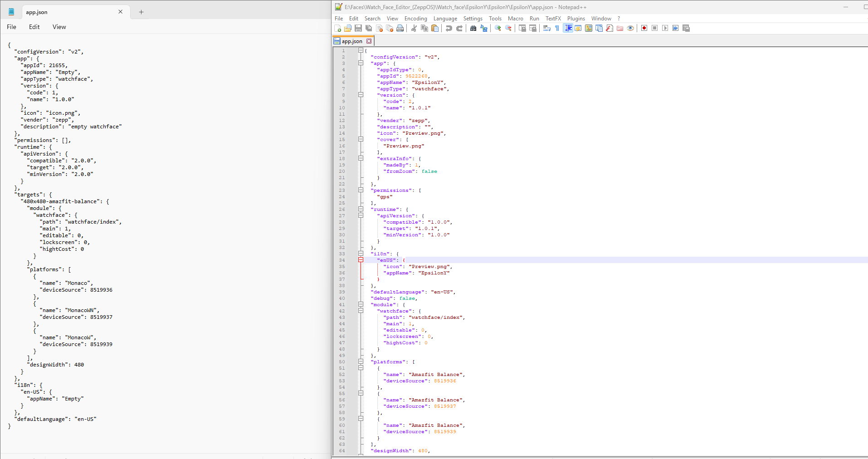The height and width of the screenshot is (459, 868).
Task: Close the app.json tab in Notepad
Action: 121,12
